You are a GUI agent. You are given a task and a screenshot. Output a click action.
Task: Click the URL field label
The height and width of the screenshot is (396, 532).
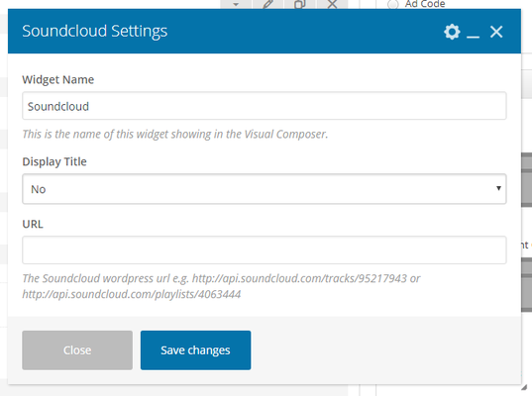(33, 224)
